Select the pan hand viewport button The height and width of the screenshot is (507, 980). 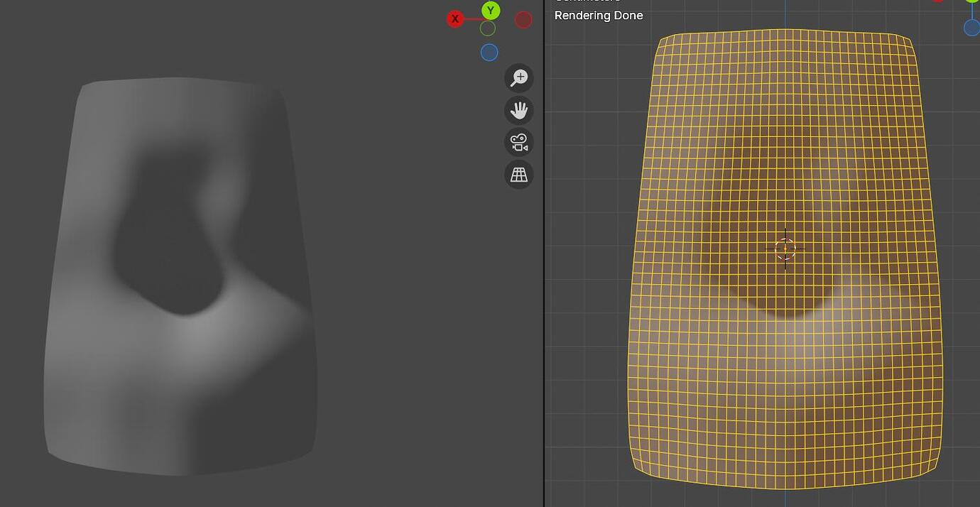(519, 110)
